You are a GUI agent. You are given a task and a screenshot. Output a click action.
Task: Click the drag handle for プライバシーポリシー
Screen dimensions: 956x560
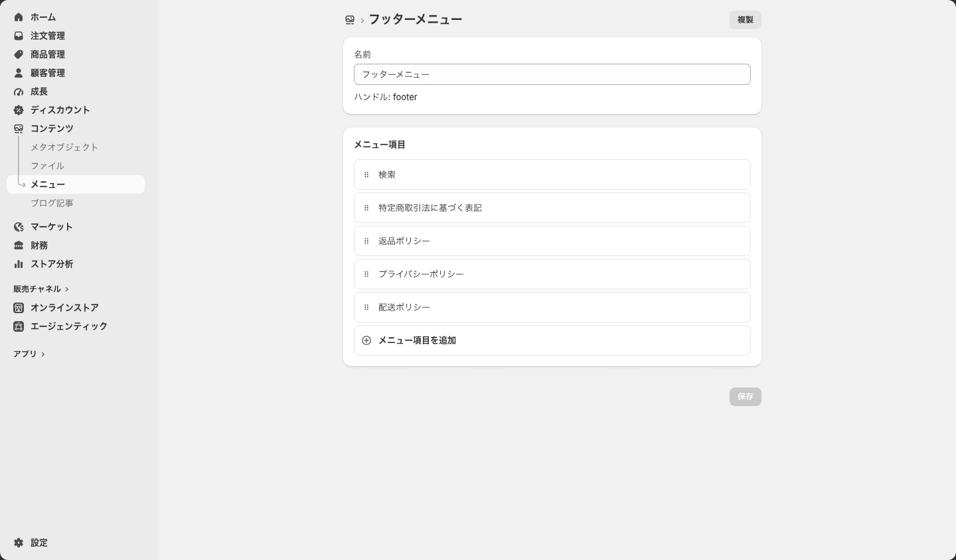366,274
